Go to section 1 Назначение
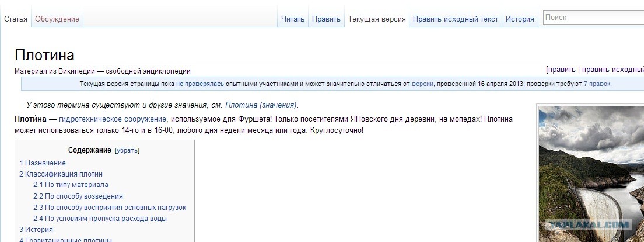644x242 pixels. pyautogui.click(x=43, y=163)
